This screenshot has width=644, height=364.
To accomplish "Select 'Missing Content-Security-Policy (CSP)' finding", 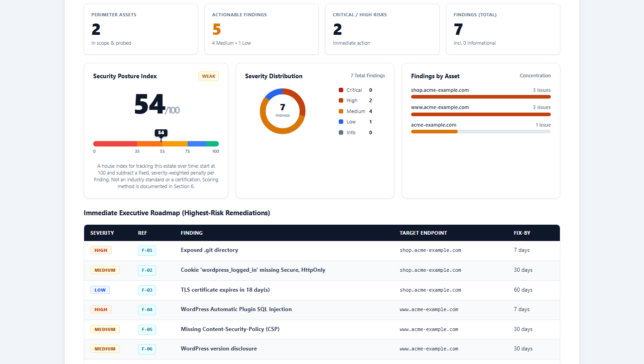I will pyautogui.click(x=230, y=329).
